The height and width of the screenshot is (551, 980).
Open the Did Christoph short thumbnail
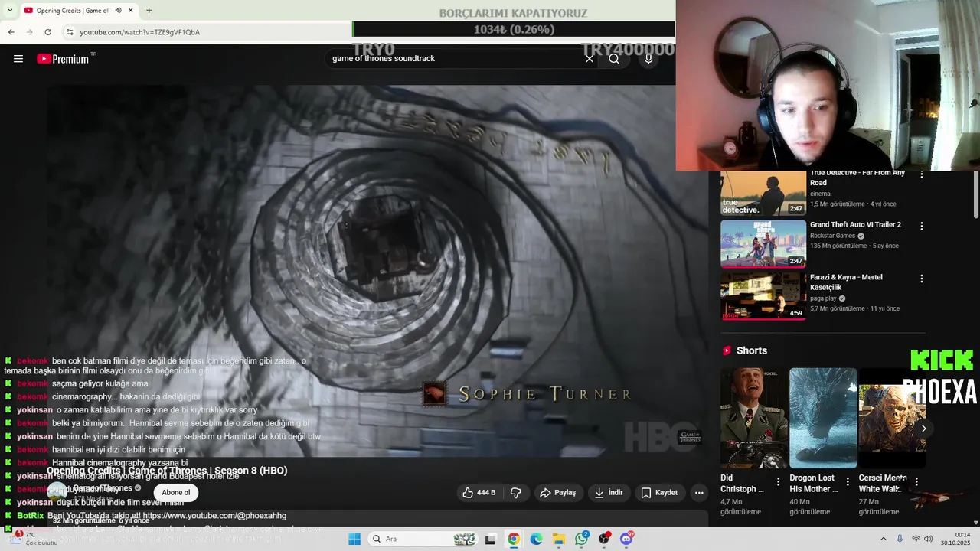(x=754, y=418)
